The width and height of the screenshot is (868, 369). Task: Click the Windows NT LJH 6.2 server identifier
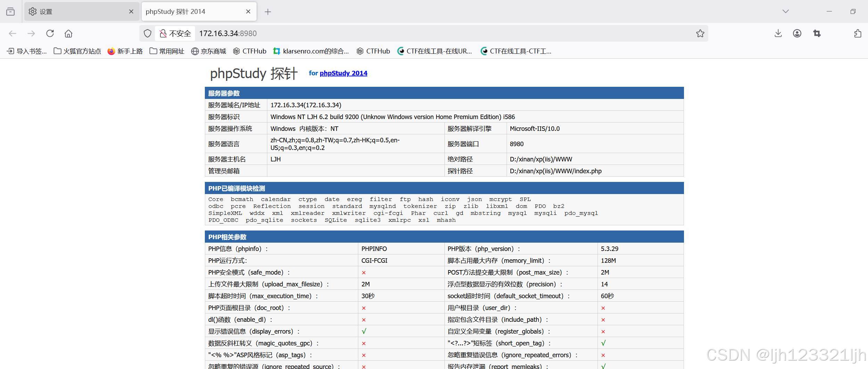click(393, 117)
